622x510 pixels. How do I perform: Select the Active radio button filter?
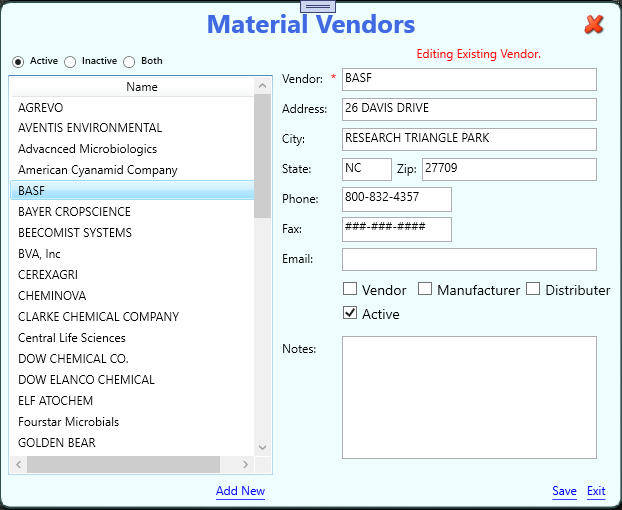point(18,61)
